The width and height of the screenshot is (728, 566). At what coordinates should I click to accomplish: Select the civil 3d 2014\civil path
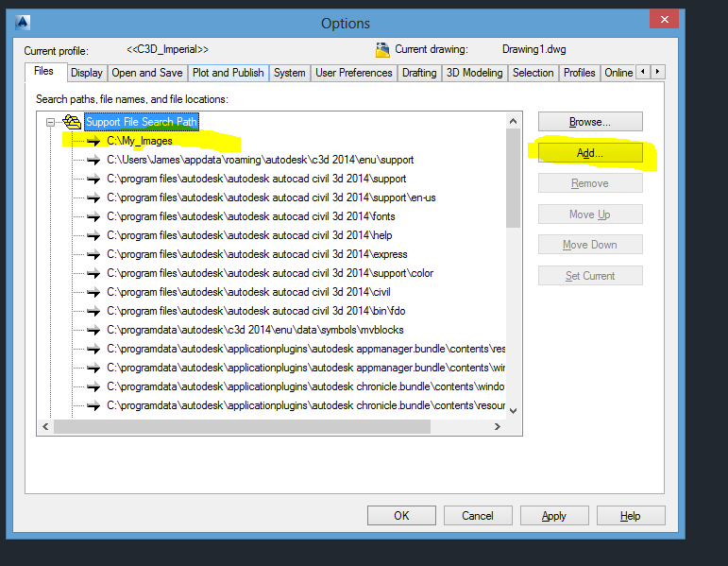[x=248, y=292]
